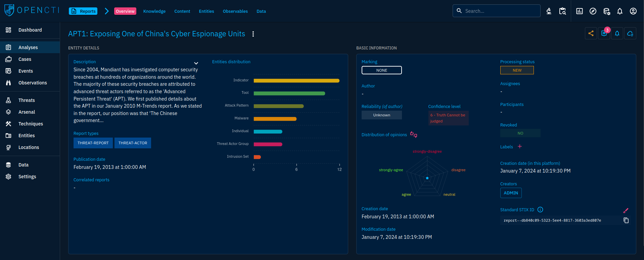
Task: Click the ADMIN creator button
Action: (511, 193)
